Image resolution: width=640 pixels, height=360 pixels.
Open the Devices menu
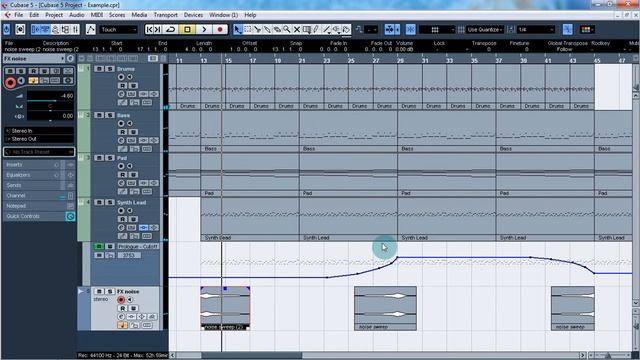pyautogui.click(x=193, y=15)
